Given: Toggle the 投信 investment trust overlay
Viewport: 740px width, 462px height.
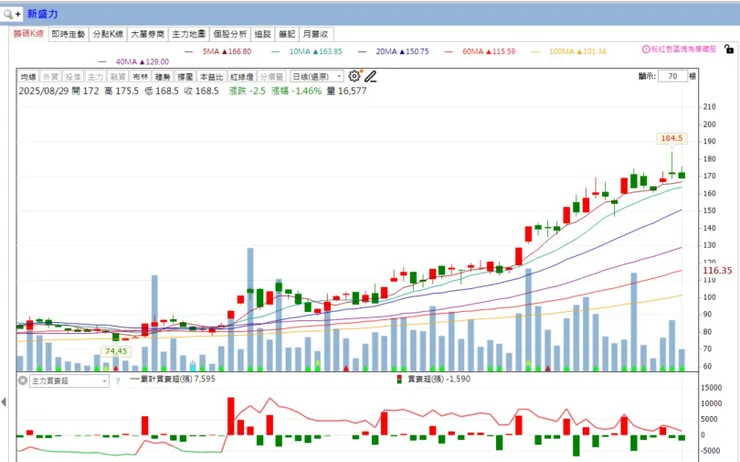Looking at the screenshot, I should tap(73, 76).
